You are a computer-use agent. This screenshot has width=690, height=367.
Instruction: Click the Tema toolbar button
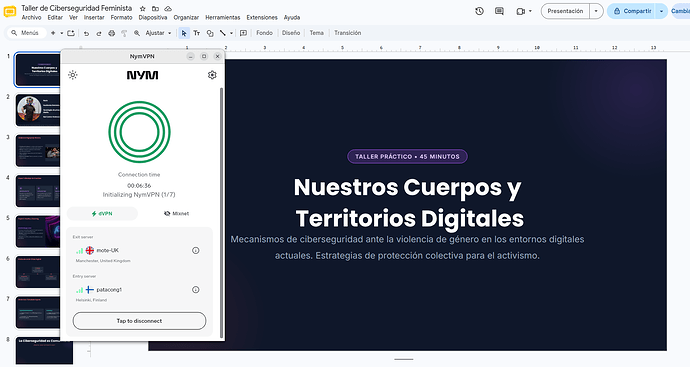point(316,33)
